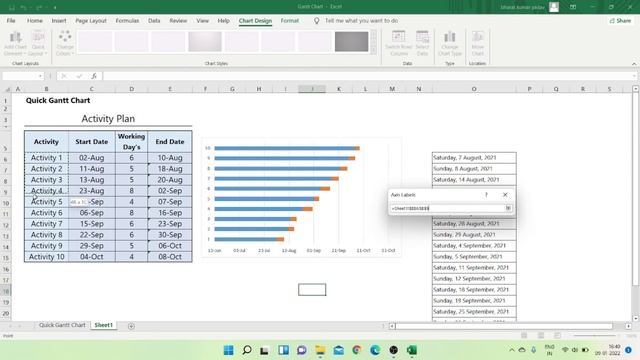Click the Tell me what you want to do box
Image resolution: width=640 pixels, height=360 pixels.
(361, 20)
